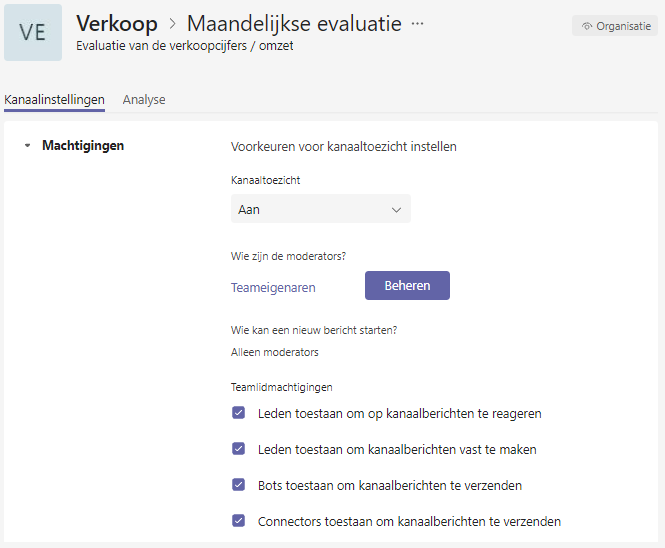
Task: Open the more options ellipsis menu
Action: (x=417, y=24)
